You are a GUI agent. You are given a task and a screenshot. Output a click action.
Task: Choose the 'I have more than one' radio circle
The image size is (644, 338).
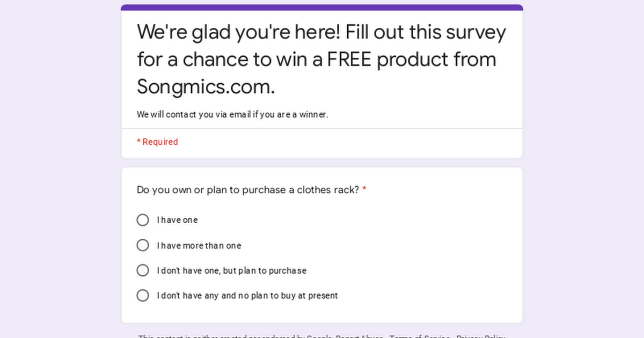(x=143, y=245)
